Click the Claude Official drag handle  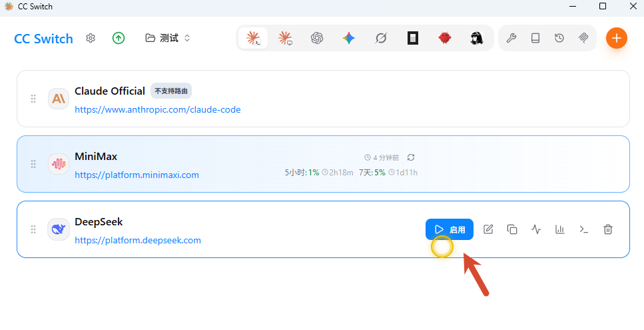(33, 99)
